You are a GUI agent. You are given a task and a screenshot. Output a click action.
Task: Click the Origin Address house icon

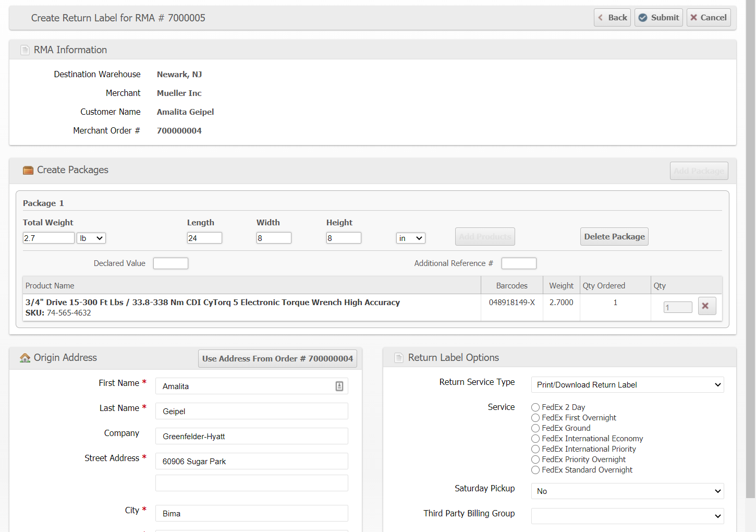point(25,358)
